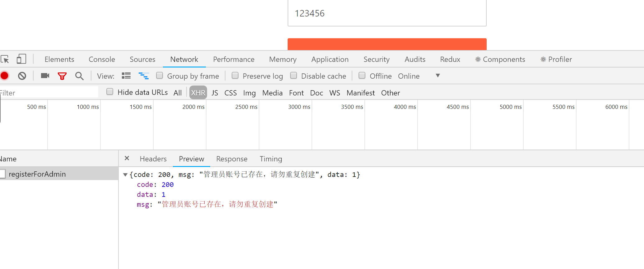
Task: Open the Security tab
Action: 377,59
